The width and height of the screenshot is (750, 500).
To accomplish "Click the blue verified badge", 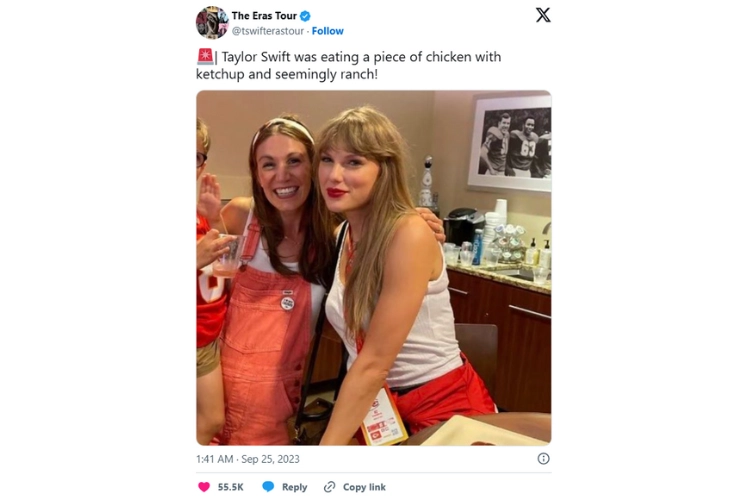I will point(305,16).
